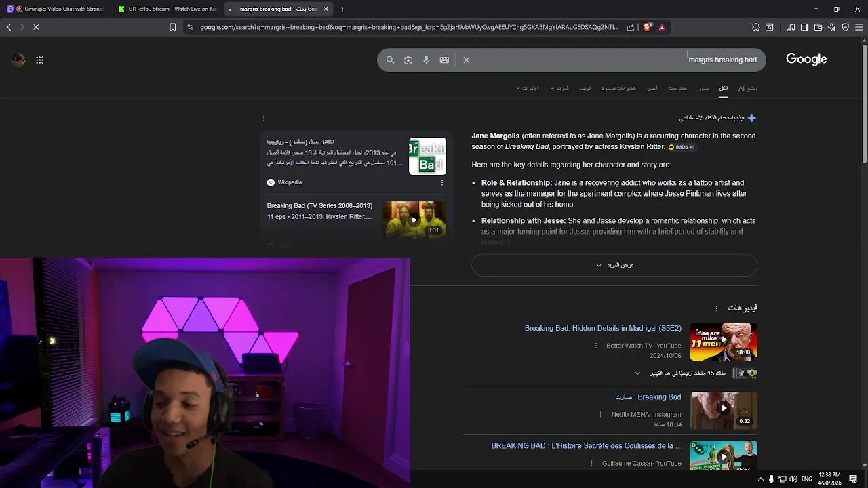Open the Google account avatar
Screen dimensions: 868x488
(18, 60)
